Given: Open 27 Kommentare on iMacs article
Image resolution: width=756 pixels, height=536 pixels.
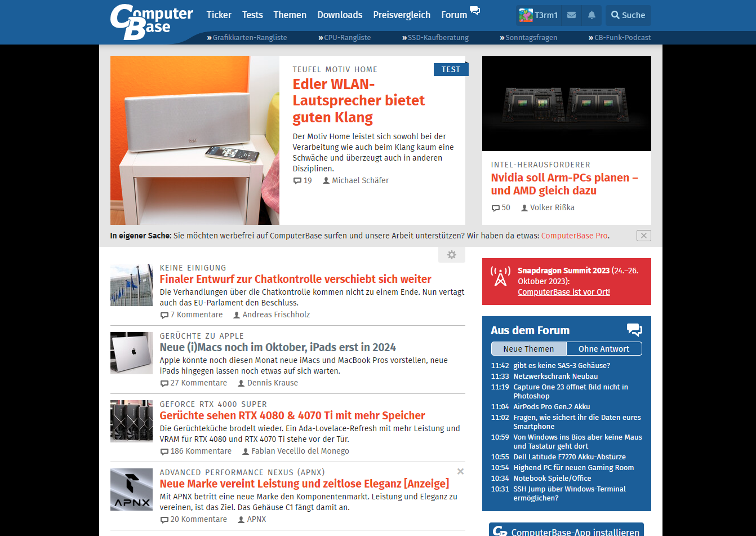Looking at the screenshot, I should point(194,383).
